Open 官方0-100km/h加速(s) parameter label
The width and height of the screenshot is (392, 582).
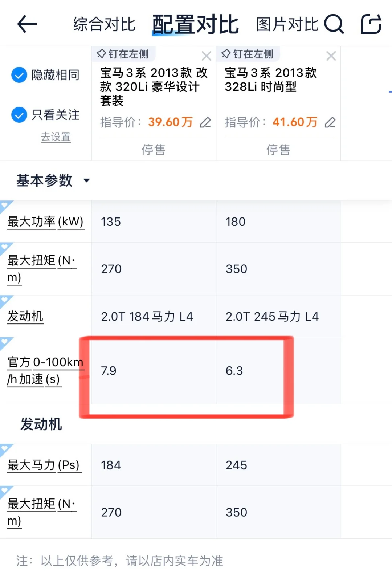45,371
